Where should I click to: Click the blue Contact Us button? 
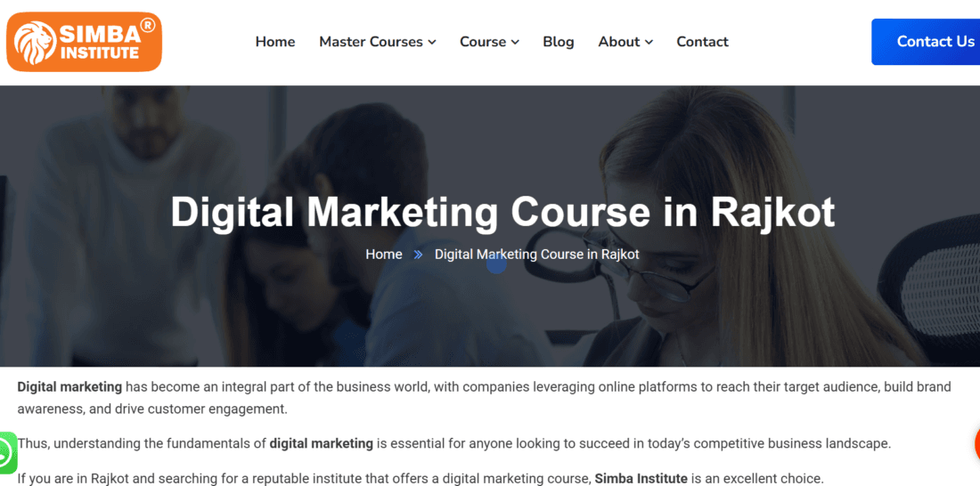point(926,42)
